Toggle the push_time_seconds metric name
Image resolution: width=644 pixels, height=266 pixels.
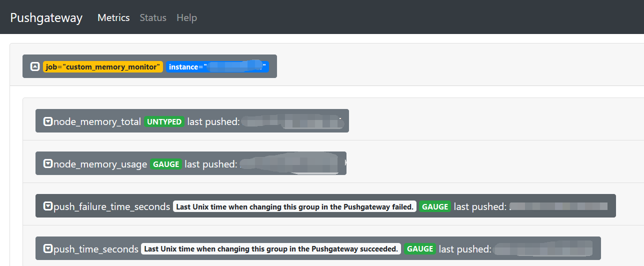point(96,249)
